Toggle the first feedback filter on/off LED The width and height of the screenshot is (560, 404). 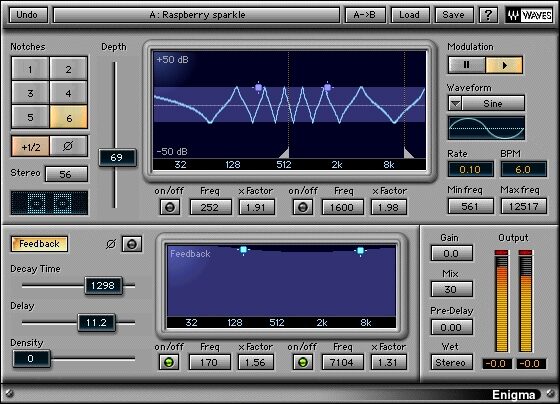(x=169, y=362)
